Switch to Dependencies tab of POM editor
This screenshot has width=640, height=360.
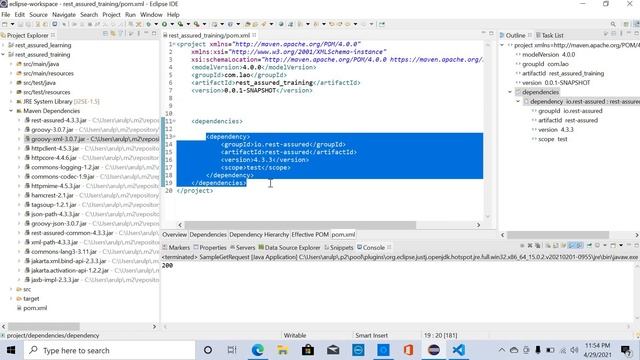click(x=208, y=235)
